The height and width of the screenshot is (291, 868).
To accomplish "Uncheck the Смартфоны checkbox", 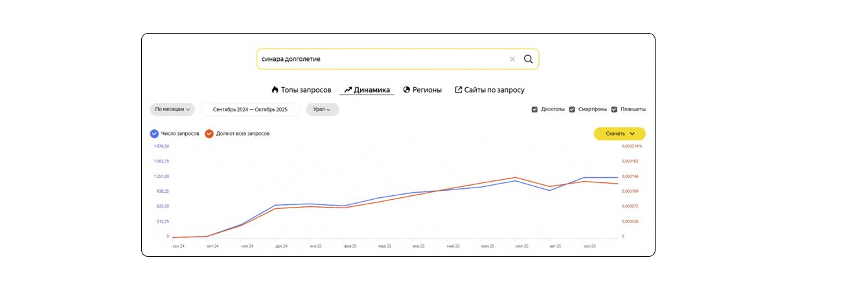I will tap(572, 109).
